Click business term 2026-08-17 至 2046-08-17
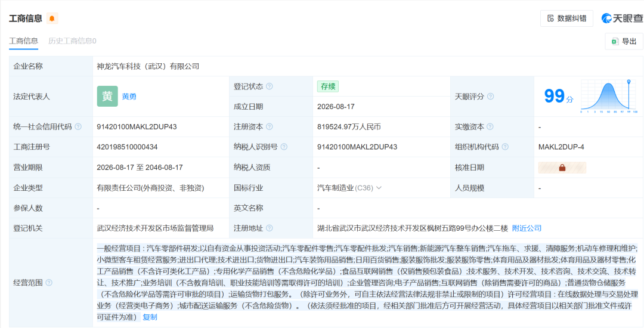This screenshot has width=644, height=328. coord(140,168)
